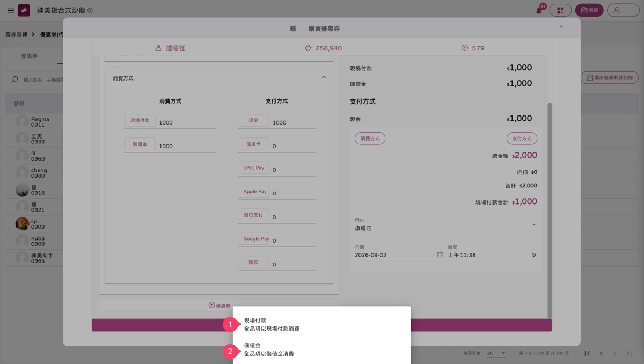Focus the 信用卡 amount field

(x=294, y=146)
